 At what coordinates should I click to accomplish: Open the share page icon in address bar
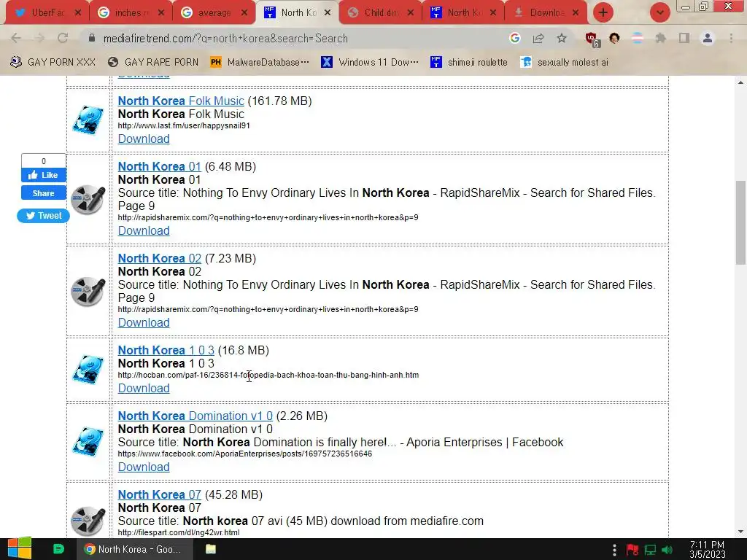(538, 38)
